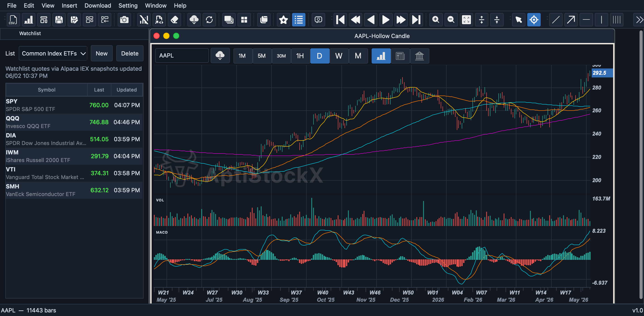The image size is (644, 316).
Task: Select the trend line drawing tool
Action: (x=555, y=19)
